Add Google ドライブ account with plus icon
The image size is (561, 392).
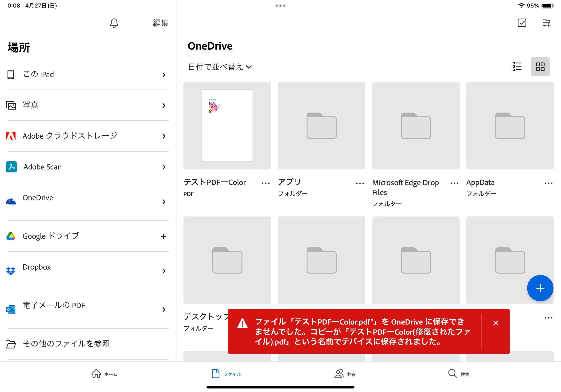(163, 236)
